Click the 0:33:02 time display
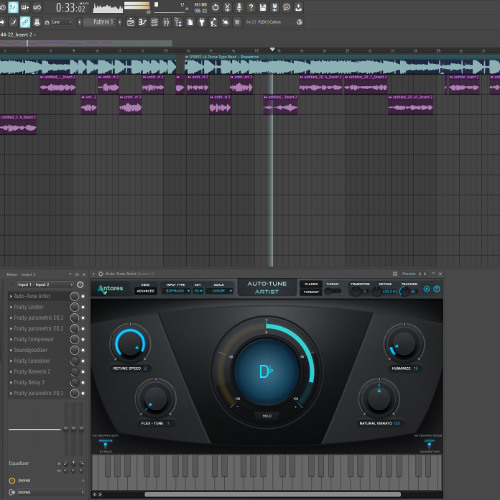 71,7
